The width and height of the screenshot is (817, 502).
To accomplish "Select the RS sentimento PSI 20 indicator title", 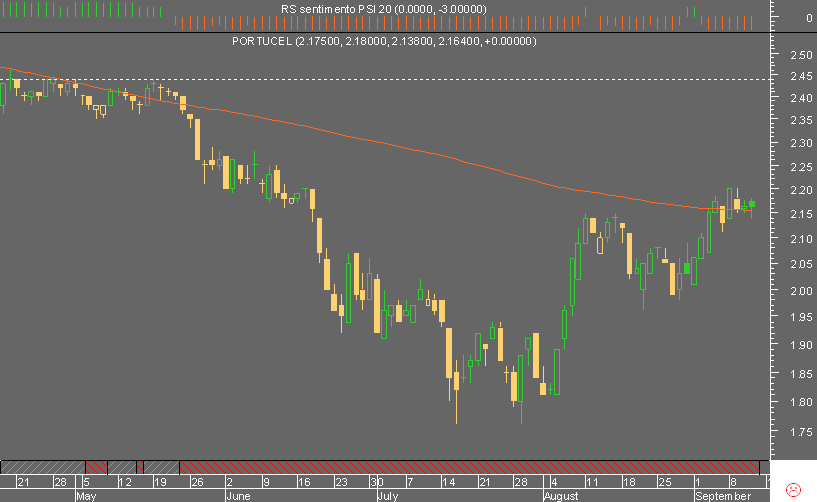I will [x=384, y=9].
